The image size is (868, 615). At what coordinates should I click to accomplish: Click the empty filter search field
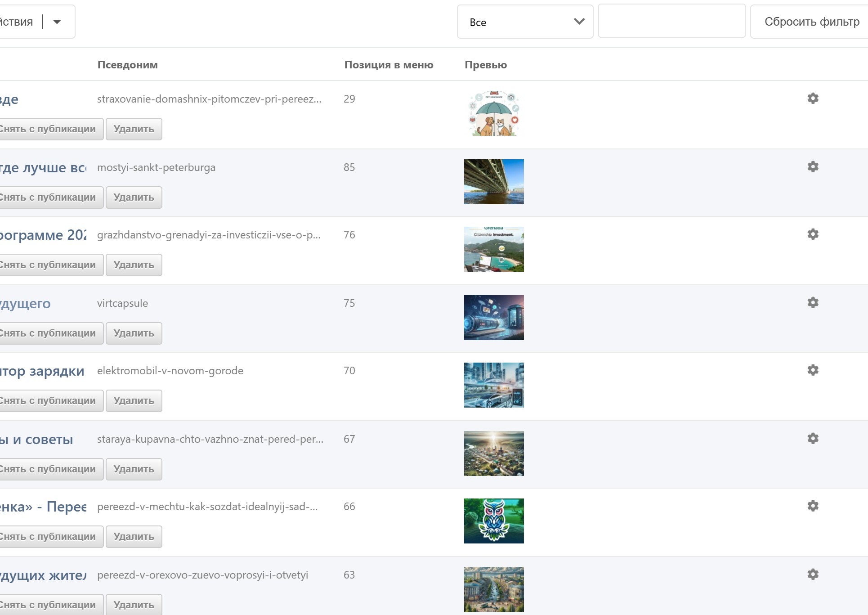[671, 22]
